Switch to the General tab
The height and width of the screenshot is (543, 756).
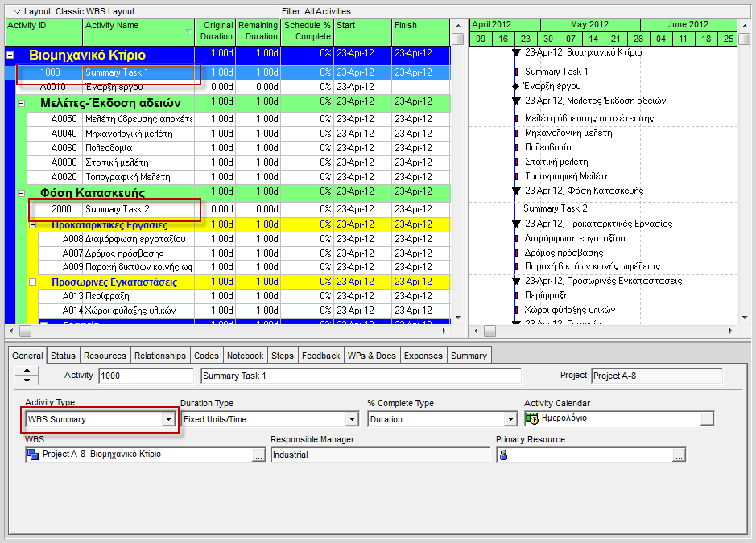[27, 356]
